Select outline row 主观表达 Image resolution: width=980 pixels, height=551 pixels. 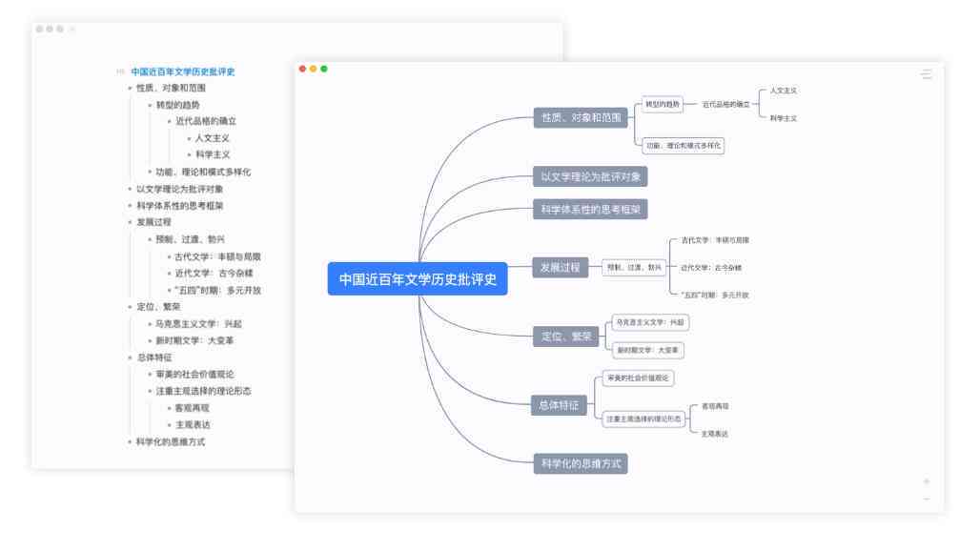point(193,425)
